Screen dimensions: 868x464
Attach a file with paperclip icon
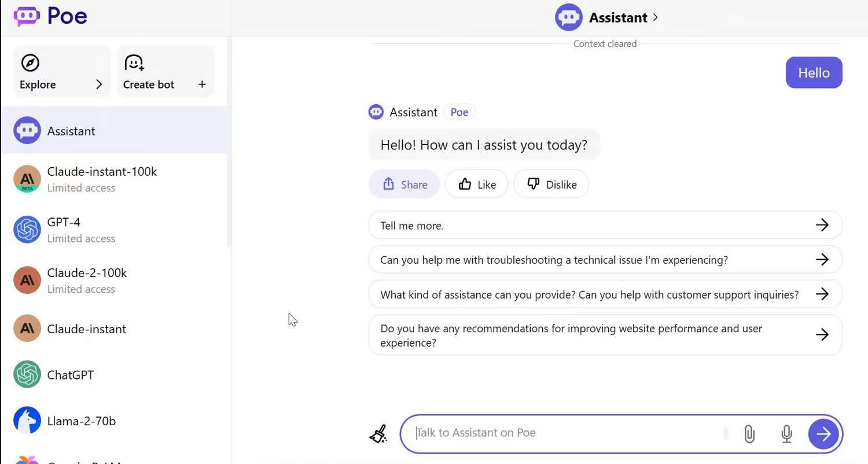tap(749, 434)
